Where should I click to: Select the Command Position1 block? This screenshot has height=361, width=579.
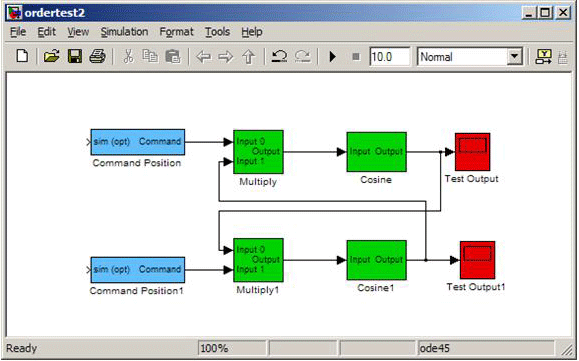(137, 270)
